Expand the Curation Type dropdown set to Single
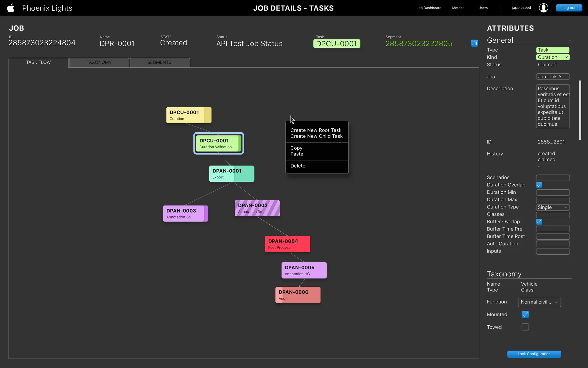 [x=552, y=207]
